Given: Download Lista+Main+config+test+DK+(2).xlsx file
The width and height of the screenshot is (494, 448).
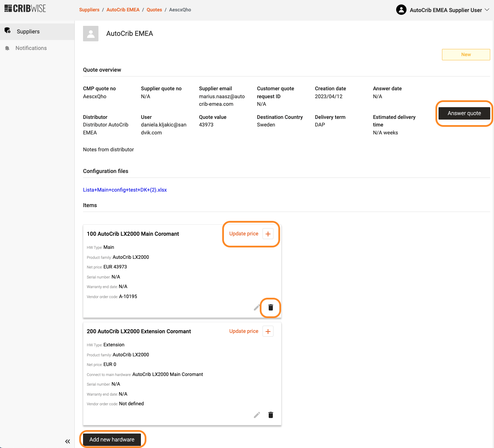Looking at the screenshot, I should point(125,190).
